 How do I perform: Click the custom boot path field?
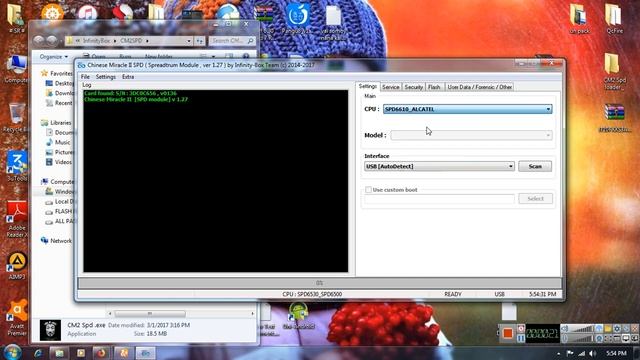pyautogui.click(x=439, y=199)
